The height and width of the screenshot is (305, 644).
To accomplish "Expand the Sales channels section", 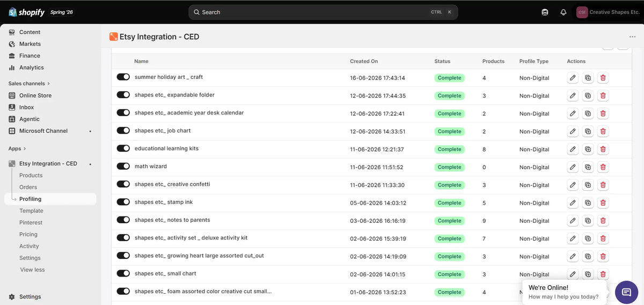I will tap(29, 83).
